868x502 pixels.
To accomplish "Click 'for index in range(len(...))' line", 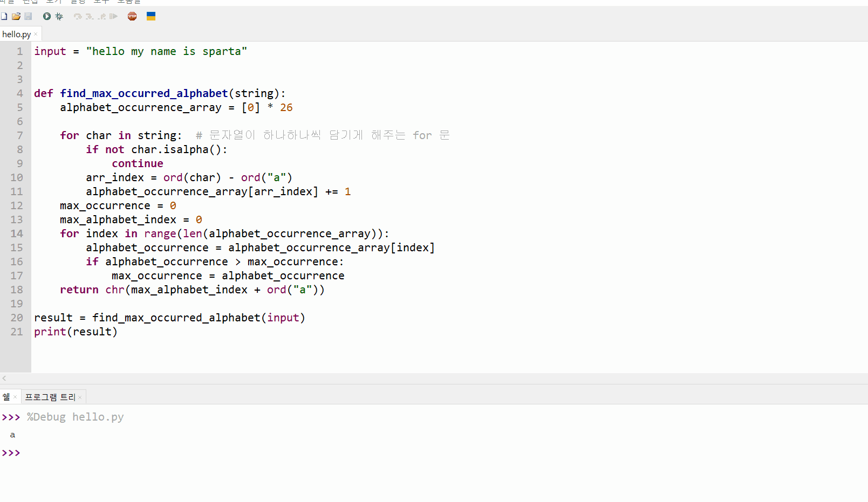I will [x=224, y=233].
